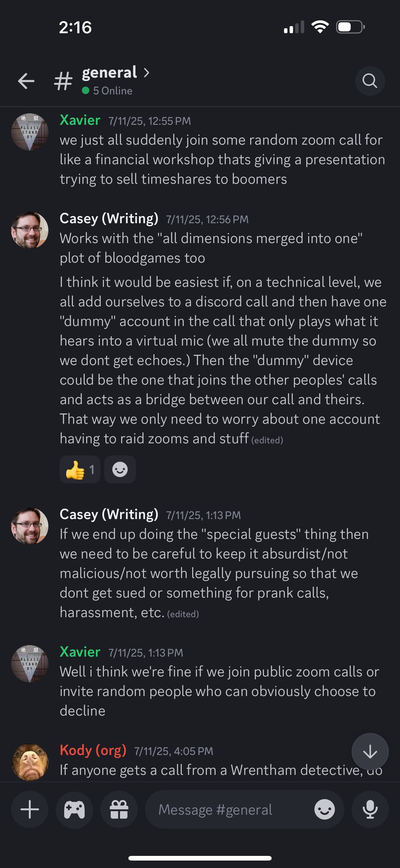Tap Xavier username at 1:13 PM
This screenshot has width=400, height=868.
(80, 652)
